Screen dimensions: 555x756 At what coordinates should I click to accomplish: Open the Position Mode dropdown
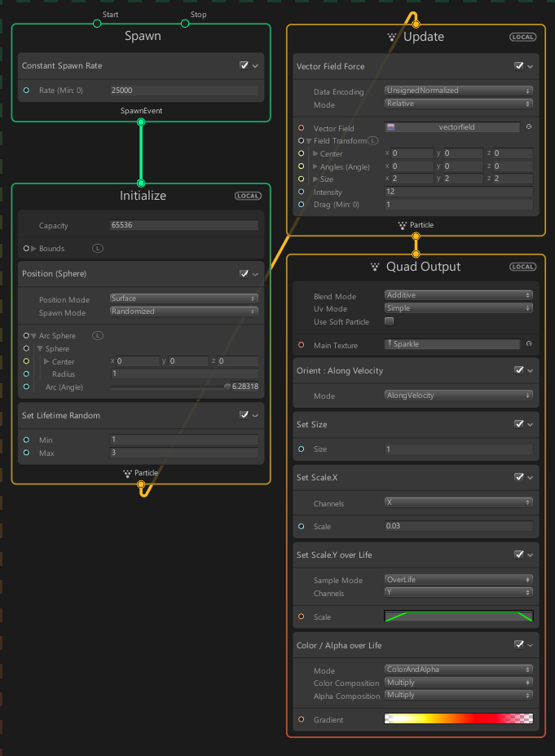pyautogui.click(x=184, y=298)
